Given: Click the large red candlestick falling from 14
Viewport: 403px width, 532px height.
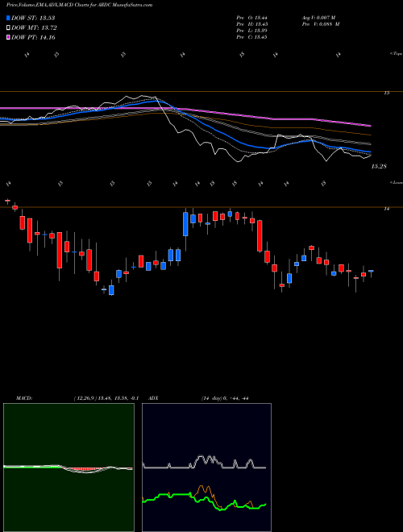Looking at the screenshot, I should 260,236.
